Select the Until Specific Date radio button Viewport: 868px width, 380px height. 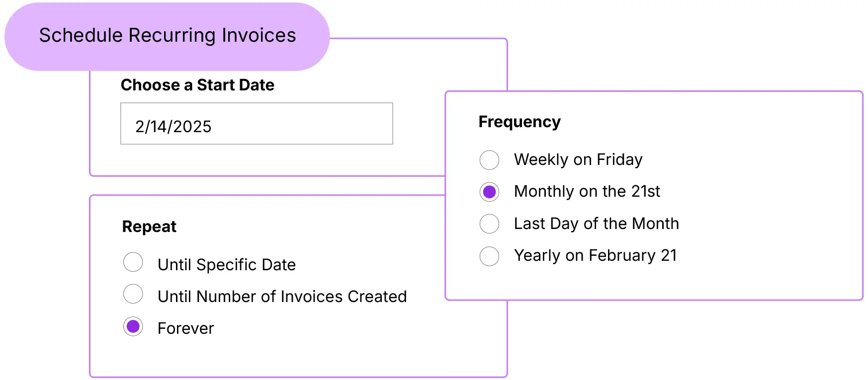pyautogui.click(x=133, y=262)
